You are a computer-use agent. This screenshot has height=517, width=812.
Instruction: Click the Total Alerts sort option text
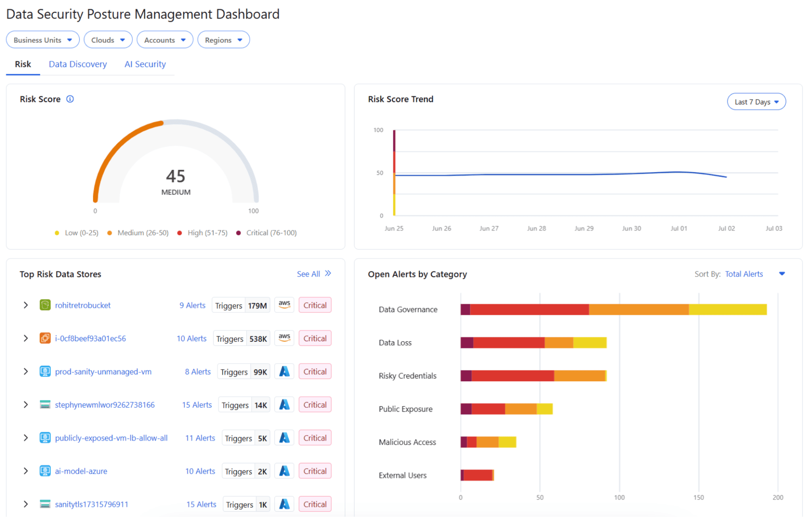744,274
